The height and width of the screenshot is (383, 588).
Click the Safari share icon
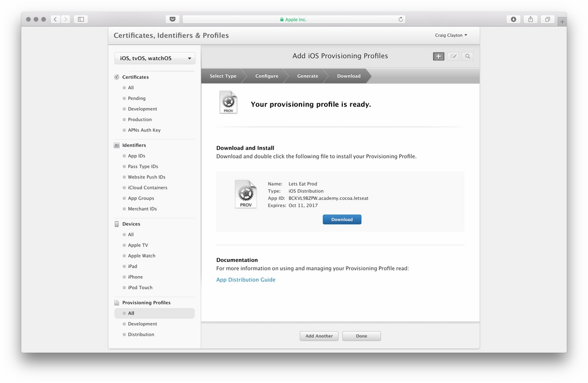point(530,19)
